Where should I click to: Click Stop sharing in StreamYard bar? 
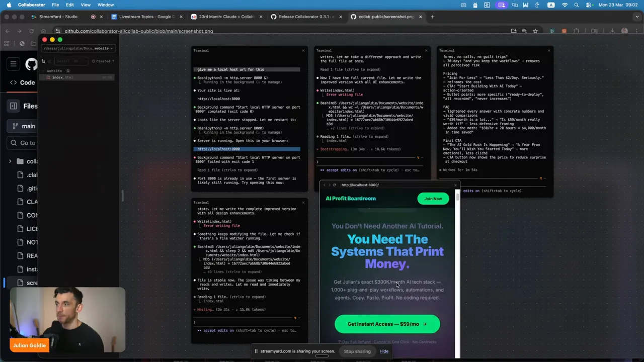(357, 351)
